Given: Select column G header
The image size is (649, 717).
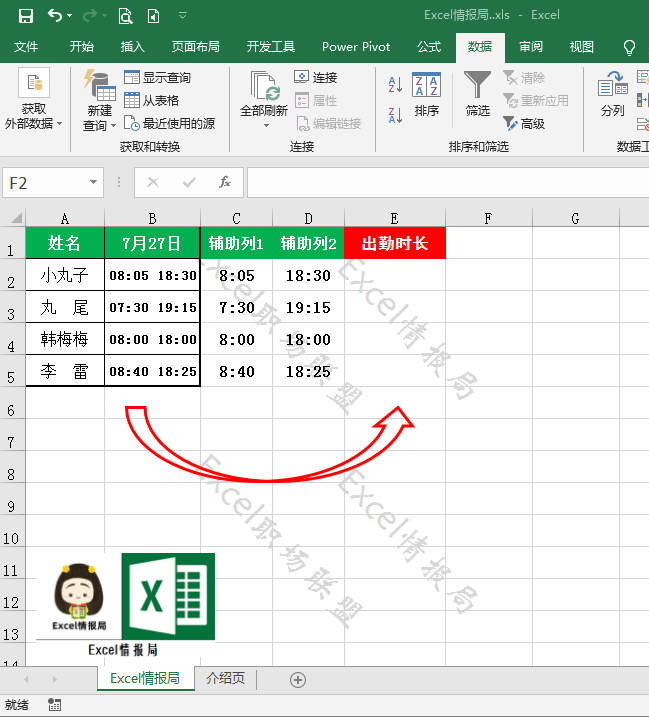Looking at the screenshot, I should pyautogui.click(x=575, y=218).
